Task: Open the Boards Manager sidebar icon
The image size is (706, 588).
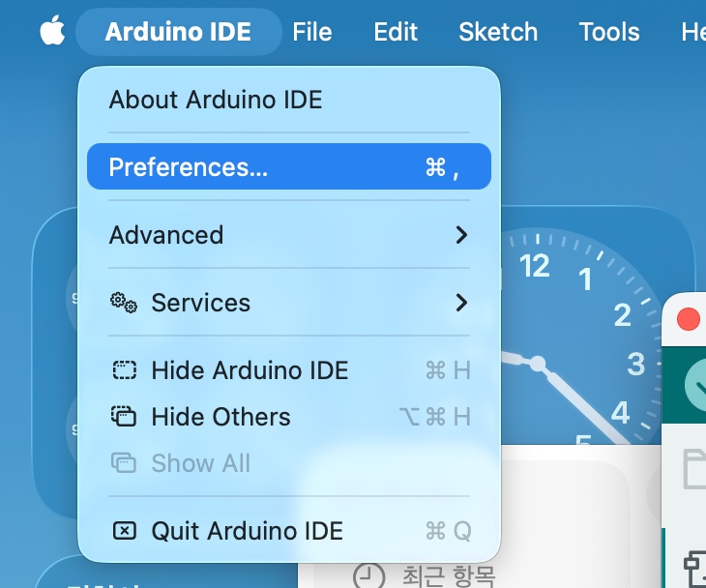Action: [696, 565]
